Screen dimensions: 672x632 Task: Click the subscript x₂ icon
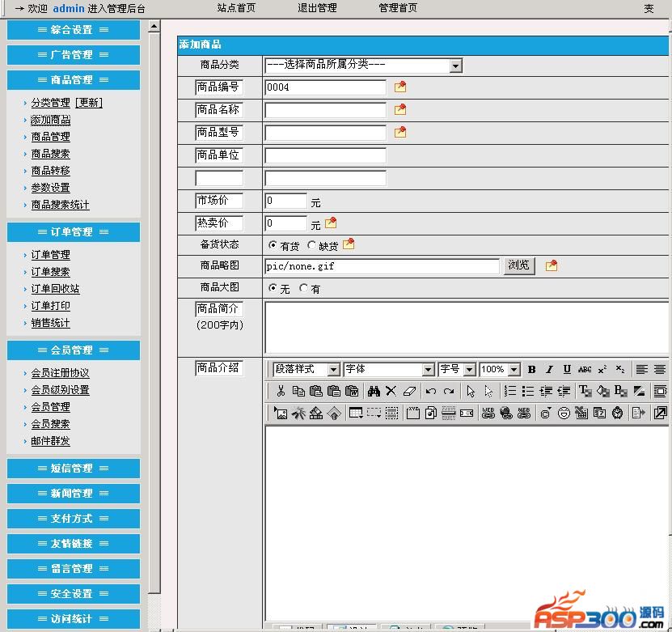point(620,370)
